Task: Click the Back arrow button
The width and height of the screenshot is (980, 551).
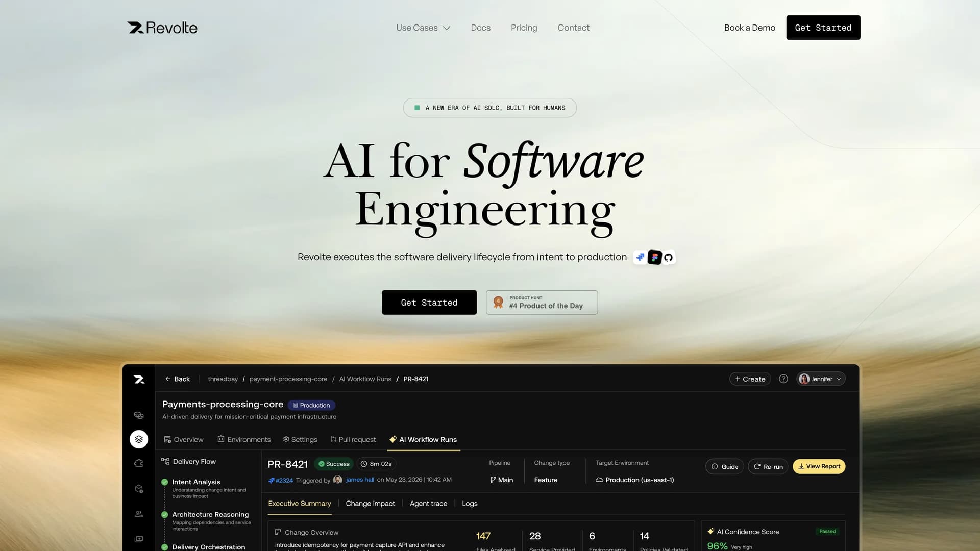Action: [x=177, y=379]
